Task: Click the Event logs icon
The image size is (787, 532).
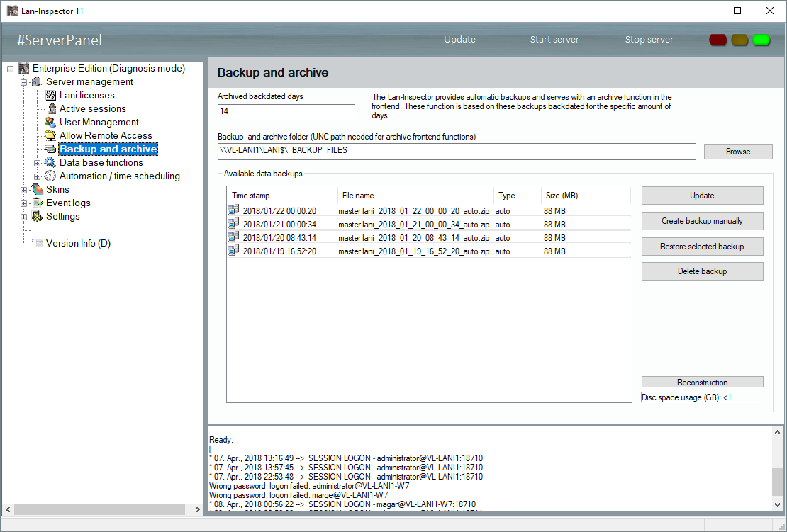Action: click(x=38, y=203)
